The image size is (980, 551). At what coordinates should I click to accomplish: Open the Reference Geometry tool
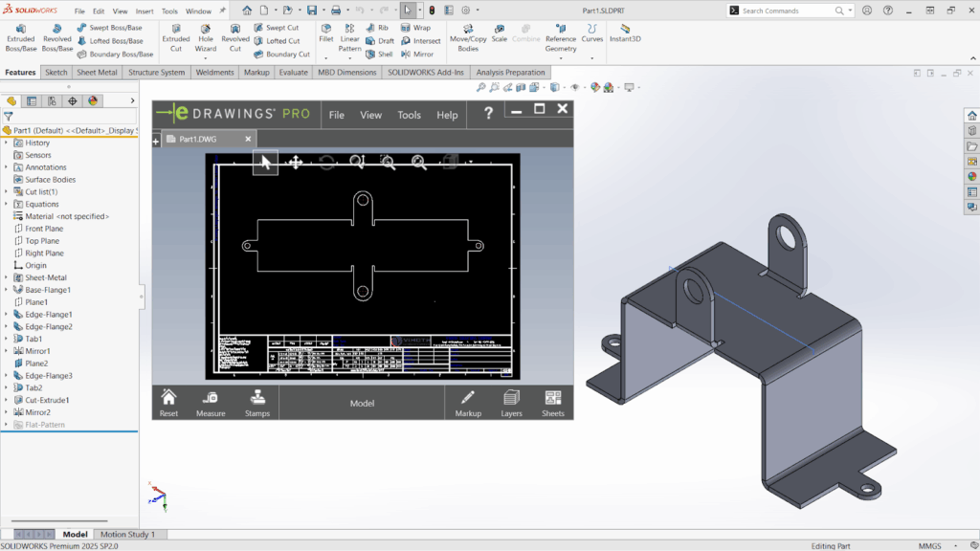[560, 38]
